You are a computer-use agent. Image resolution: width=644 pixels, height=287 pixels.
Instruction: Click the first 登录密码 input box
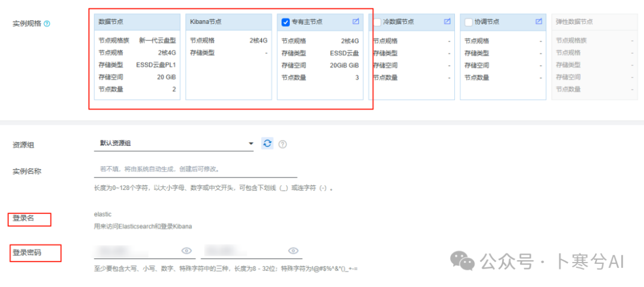click(x=136, y=251)
